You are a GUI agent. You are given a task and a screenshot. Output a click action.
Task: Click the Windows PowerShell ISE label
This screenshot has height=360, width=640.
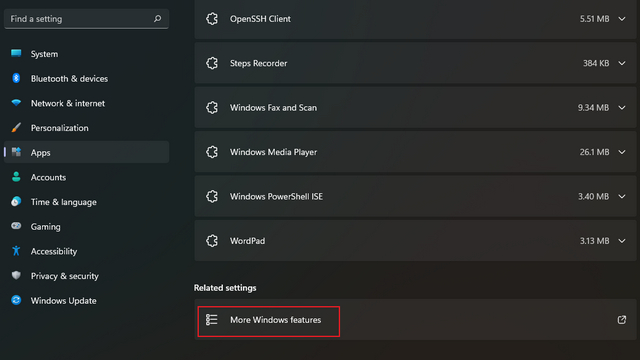pos(276,197)
